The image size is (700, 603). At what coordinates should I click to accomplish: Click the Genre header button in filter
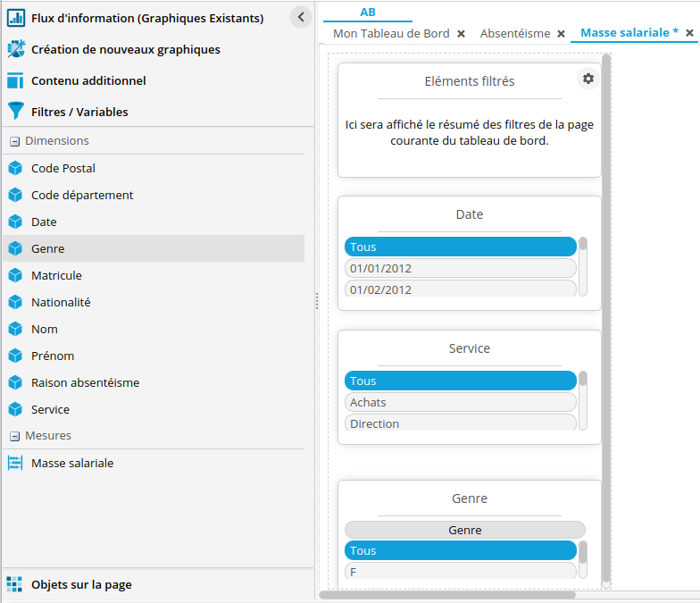click(x=464, y=530)
